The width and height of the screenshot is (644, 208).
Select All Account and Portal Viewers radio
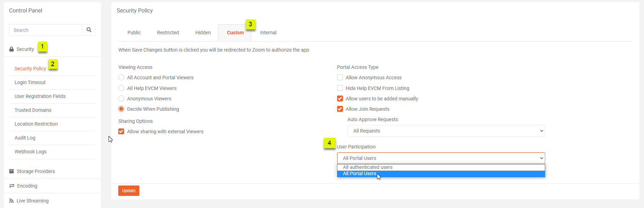(x=121, y=78)
